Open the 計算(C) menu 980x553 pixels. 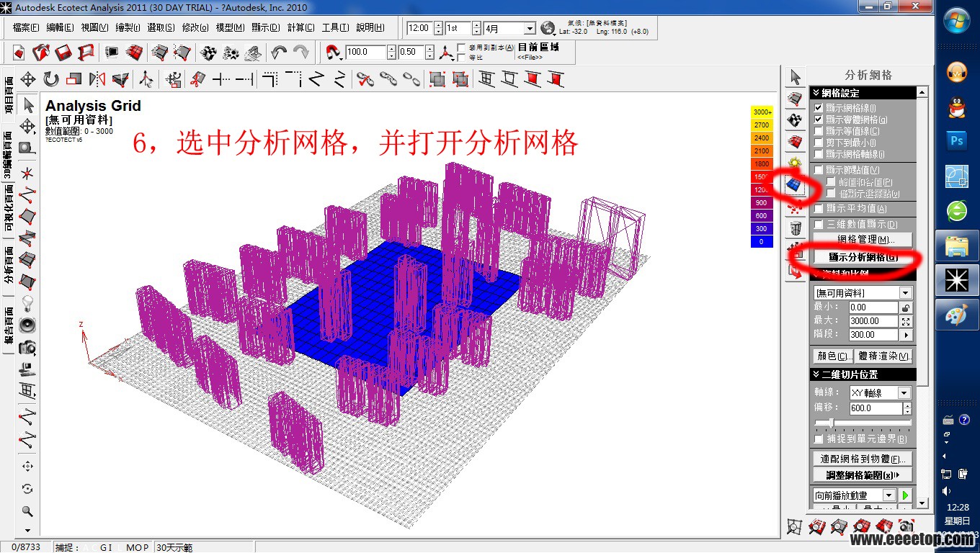tap(300, 28)
